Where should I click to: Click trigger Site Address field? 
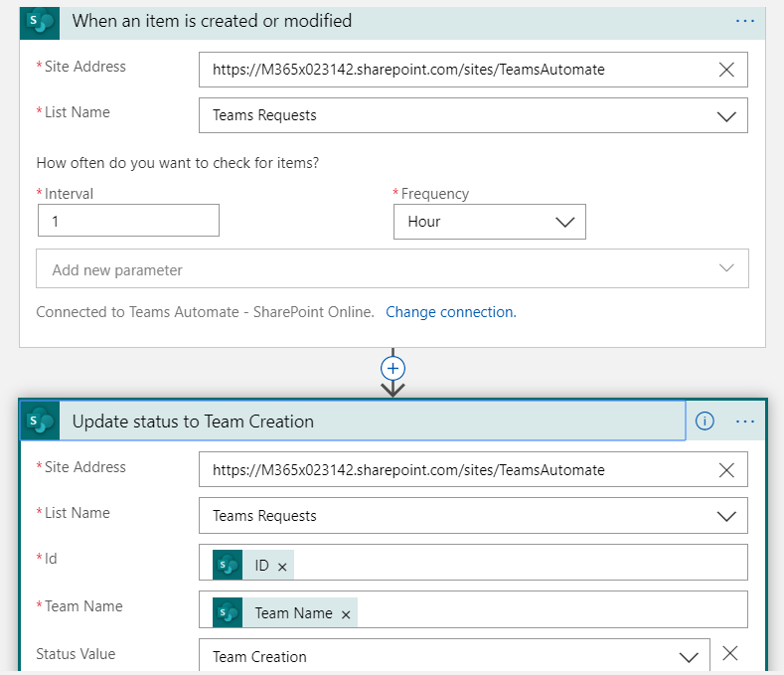coord(473,70)
